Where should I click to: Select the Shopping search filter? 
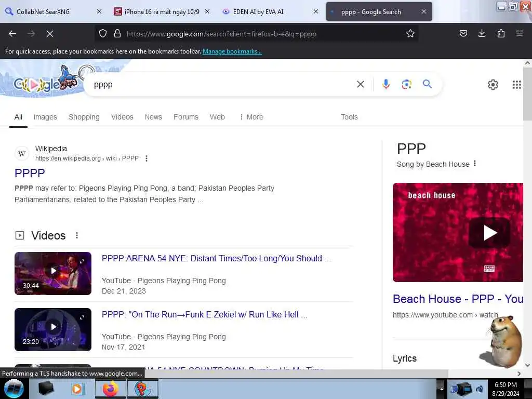[84, 117]
